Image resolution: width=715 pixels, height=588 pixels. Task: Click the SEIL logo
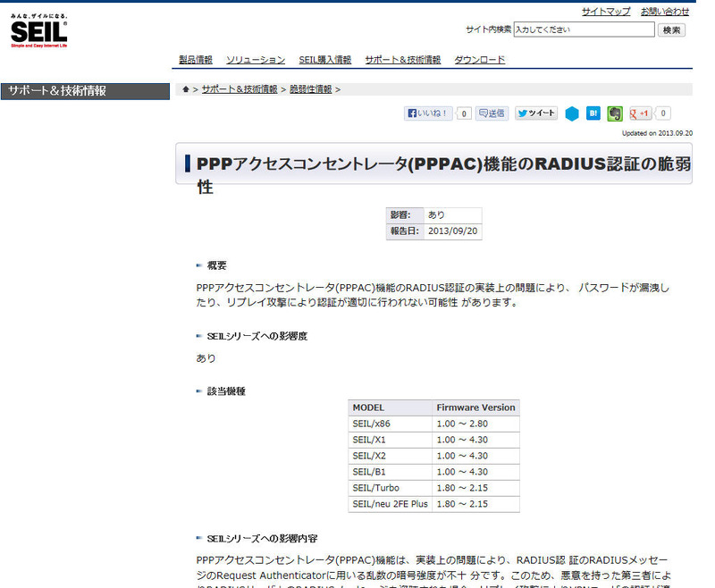(38, 31)
